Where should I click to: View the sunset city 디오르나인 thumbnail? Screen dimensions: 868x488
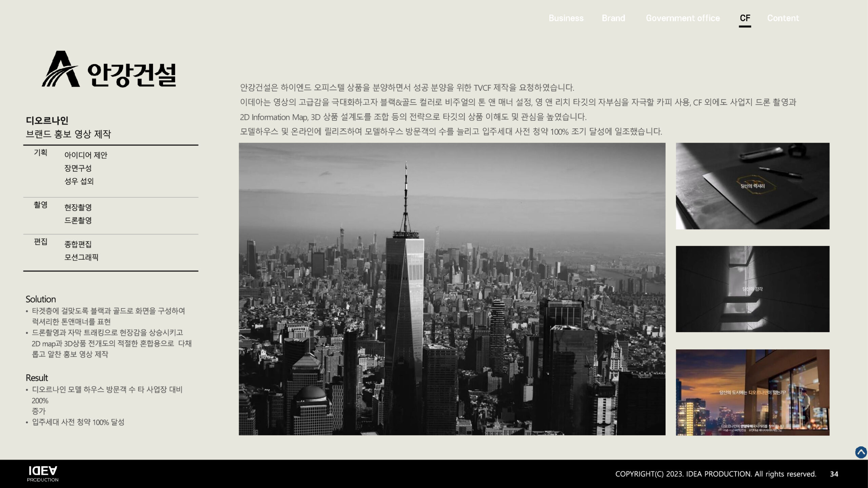click(x=752, y=392)
